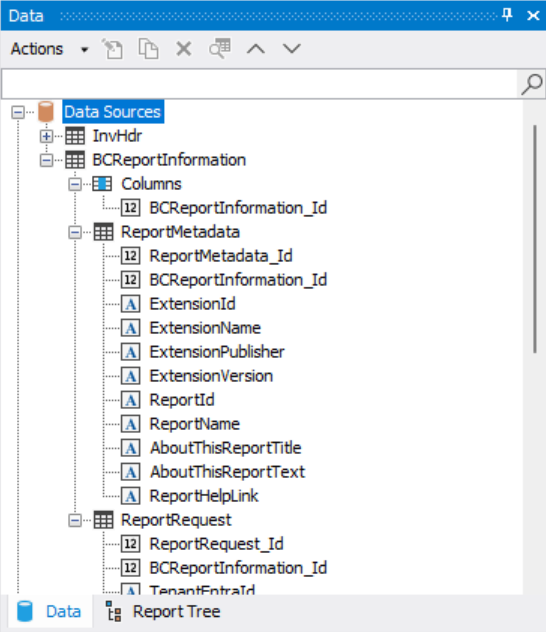Select the ReportMetadata_Id column

point(221,256)
